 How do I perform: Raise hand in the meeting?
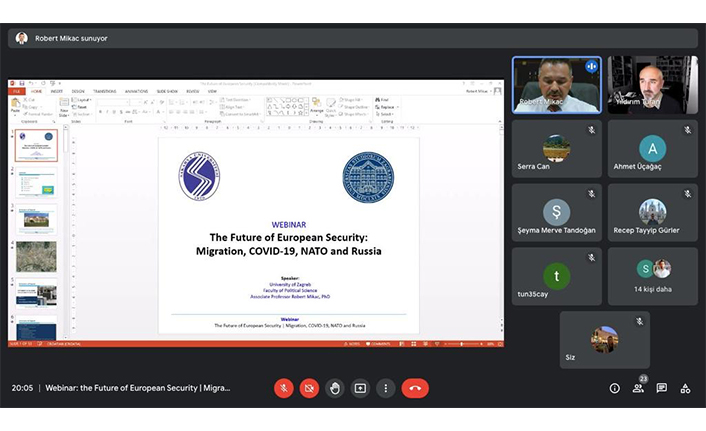[x=335, y=388]
